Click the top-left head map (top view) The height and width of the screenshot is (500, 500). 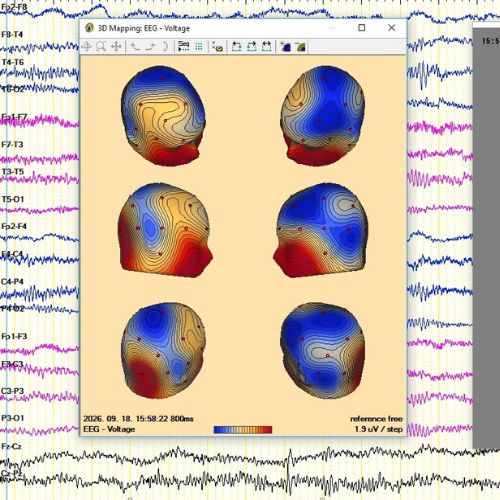[x=163, y=115]
